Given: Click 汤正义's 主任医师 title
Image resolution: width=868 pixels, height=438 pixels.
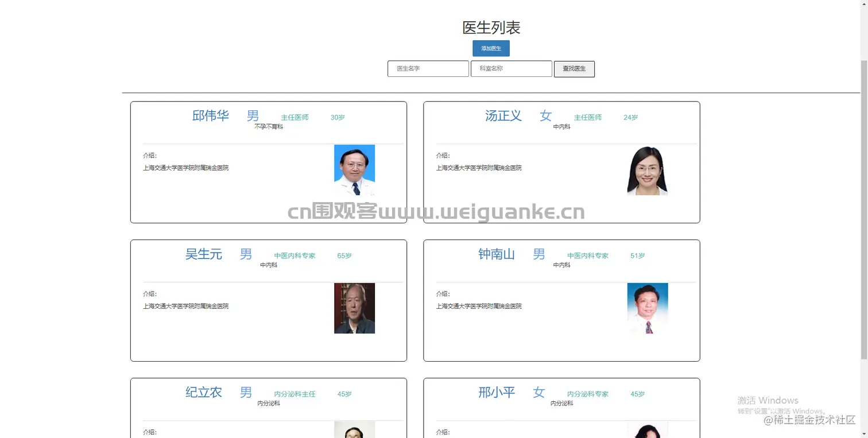Looking at the screenshot, I should point(588,118).
